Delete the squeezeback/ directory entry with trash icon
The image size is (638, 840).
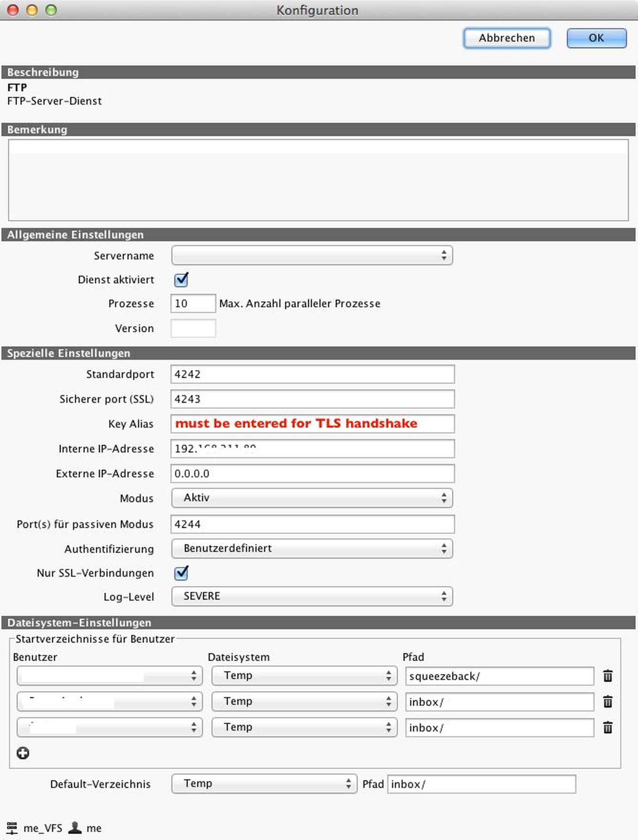coord(608,676)
